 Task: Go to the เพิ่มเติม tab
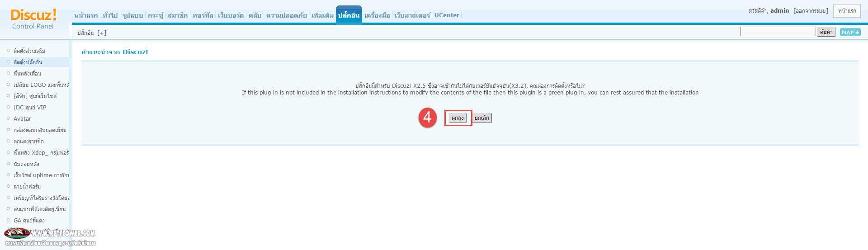323,15
